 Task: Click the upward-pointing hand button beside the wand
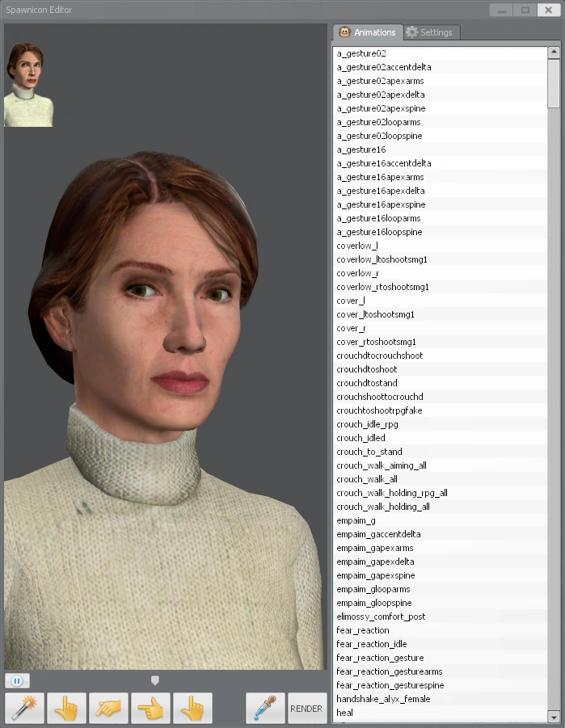point(66,708)
